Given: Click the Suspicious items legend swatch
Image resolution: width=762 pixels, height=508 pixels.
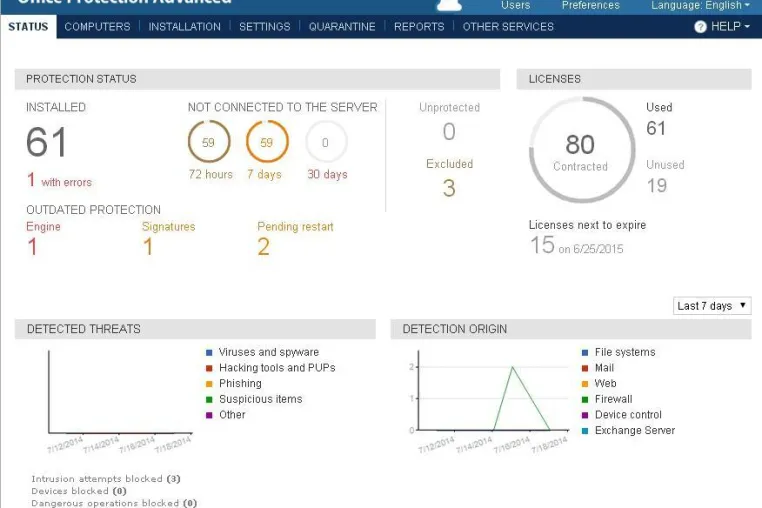Looking at the screenshot, I should tap(209, 399).
